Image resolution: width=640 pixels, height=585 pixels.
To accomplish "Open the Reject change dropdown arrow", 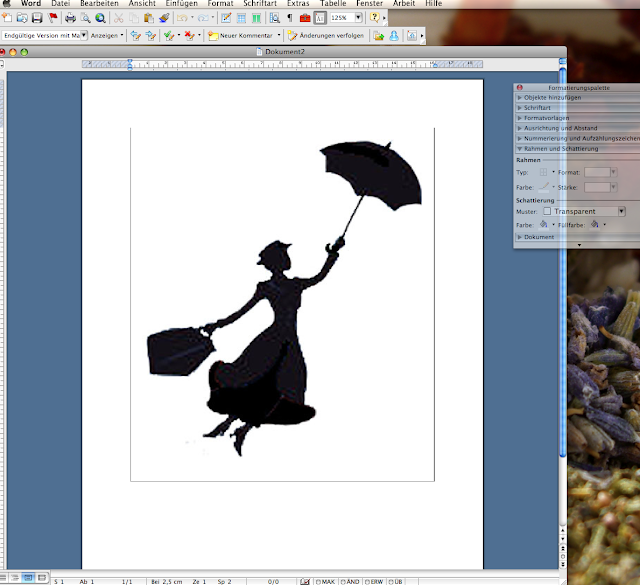I will [199, 36].
